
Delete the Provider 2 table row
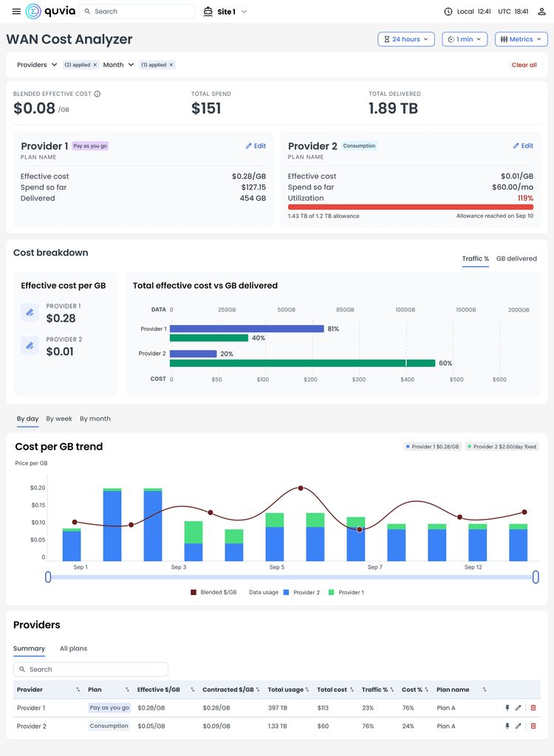pos(533,726)
